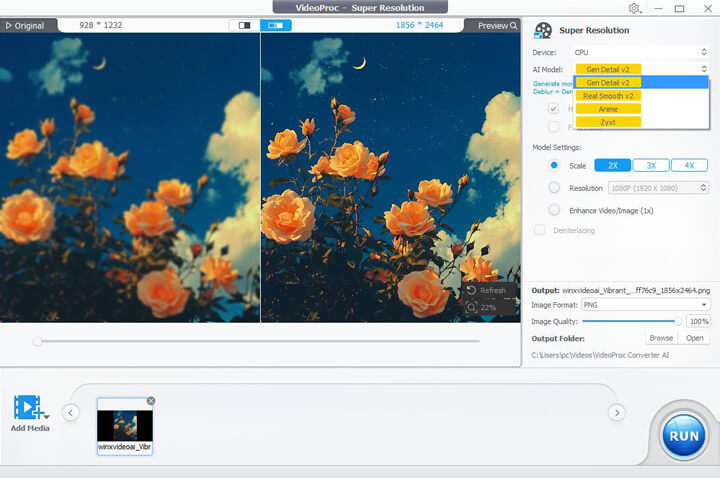
Task: Open the settings gear in title bar
Action: click(x=634, y=8)
